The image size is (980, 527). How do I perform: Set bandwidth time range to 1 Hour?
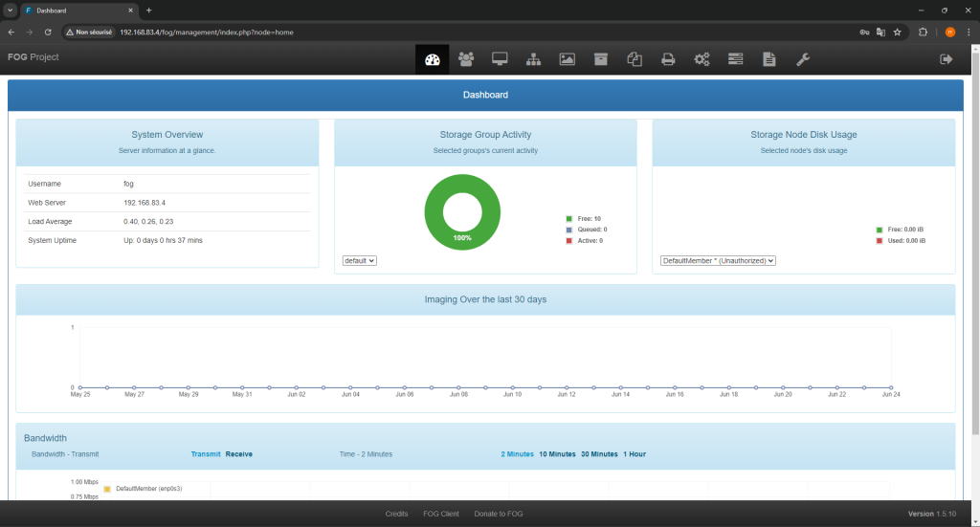[635, 453]
